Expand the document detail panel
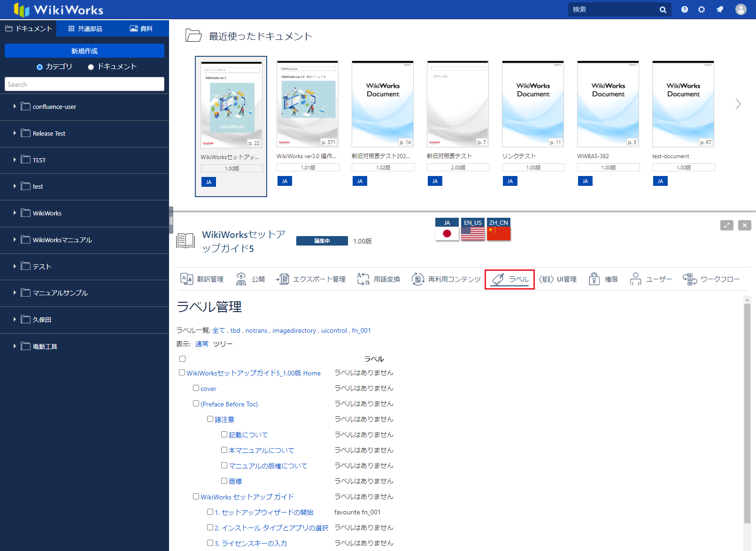The height and width of the screenshot is (551, 756). 726,225
